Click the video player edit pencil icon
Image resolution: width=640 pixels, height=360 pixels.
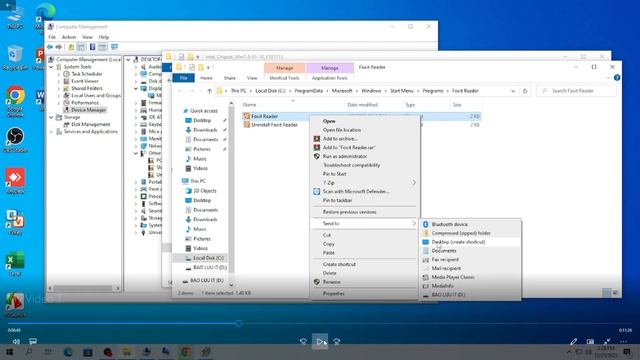pos(573,341)
